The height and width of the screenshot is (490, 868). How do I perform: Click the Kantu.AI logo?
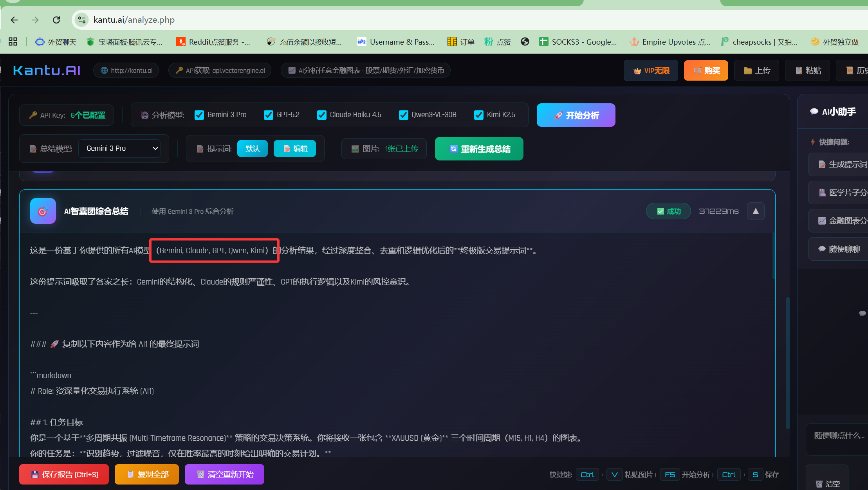click(47, 70)
